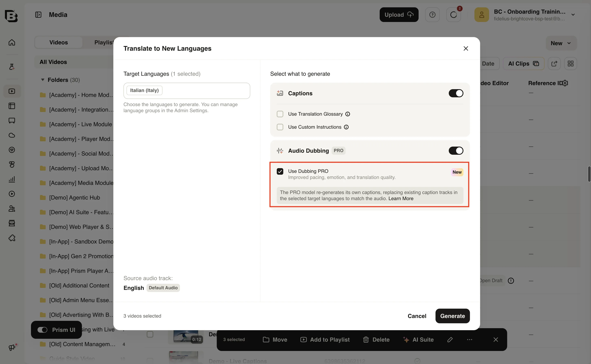This screenshot has height=364, width=591.
Task: Click the Brightcove logo in the sidebar
Action: pyautogui.click(x=11, y=16)
